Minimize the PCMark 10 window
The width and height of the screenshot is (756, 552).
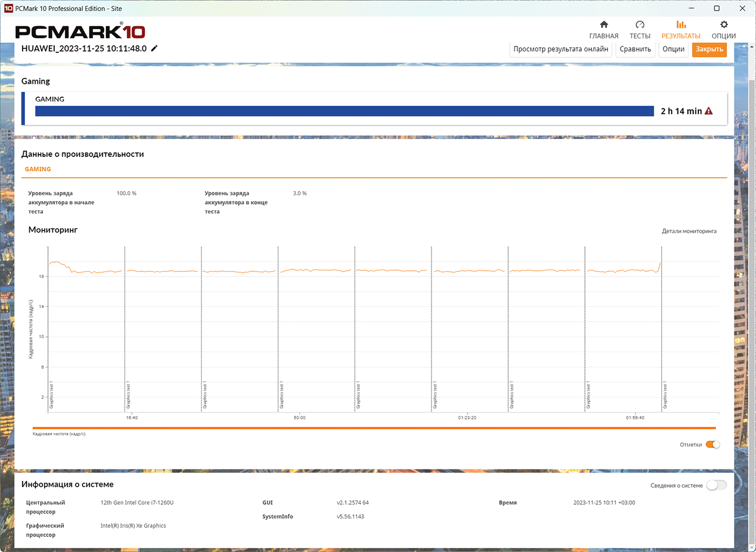point(691,8)
